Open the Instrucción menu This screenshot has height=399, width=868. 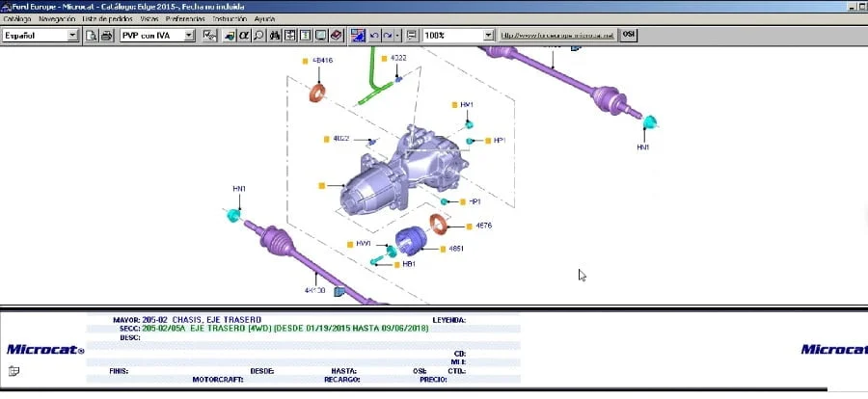(230, 19)
